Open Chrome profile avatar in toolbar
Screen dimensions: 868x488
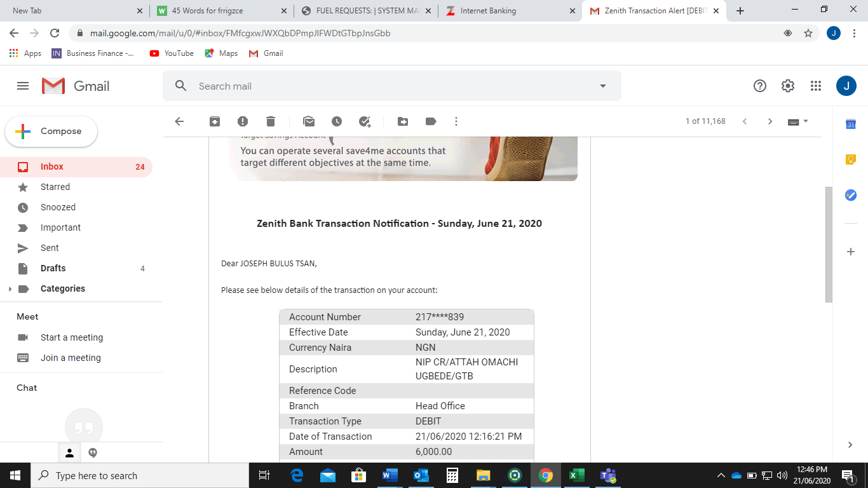834,33
